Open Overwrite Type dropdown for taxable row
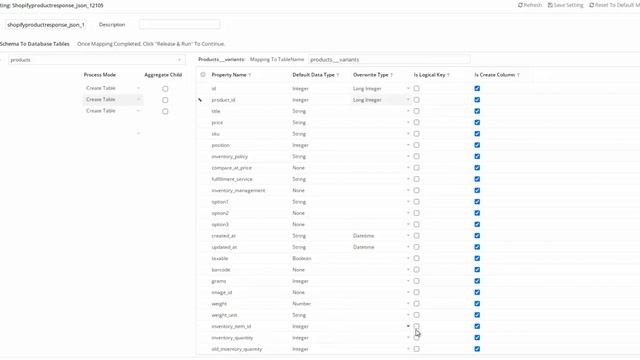Screen dimensions: 640x360 pyautogui.click(x=408, y=258)
